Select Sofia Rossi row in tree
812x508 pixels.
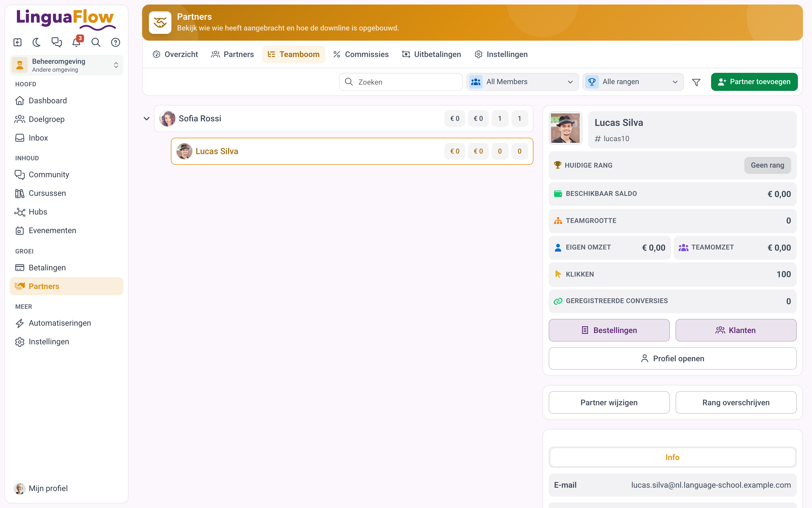coord(344,119)
